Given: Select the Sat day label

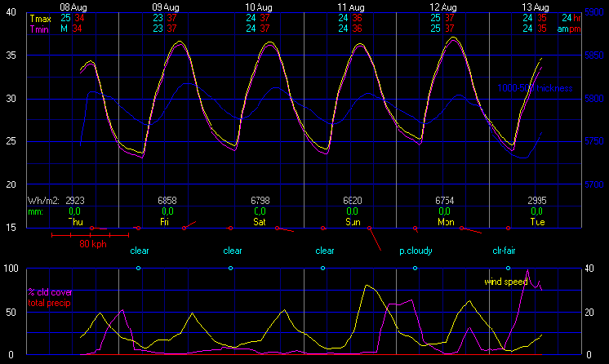Looking at the screenshot, I should 260,222.
